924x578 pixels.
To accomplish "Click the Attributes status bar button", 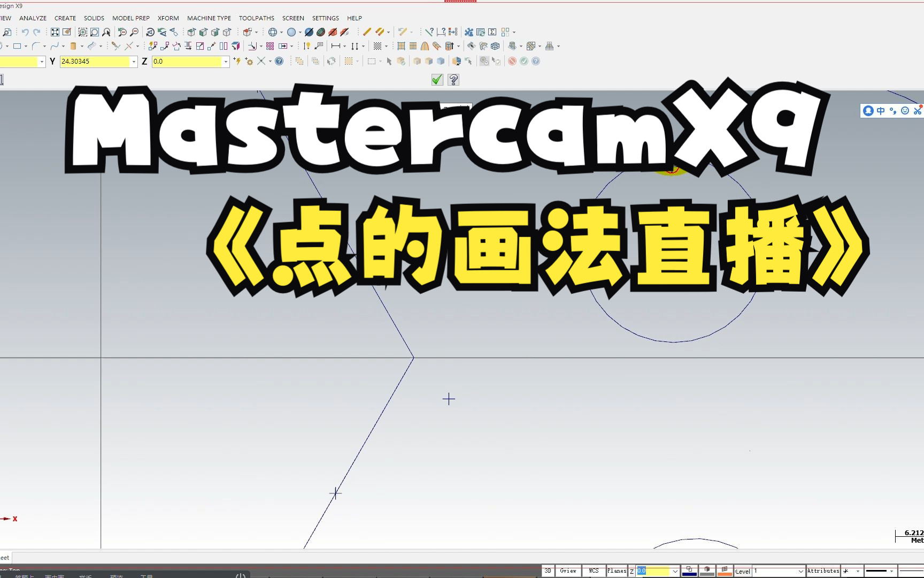I will click(x=823, y=571).
